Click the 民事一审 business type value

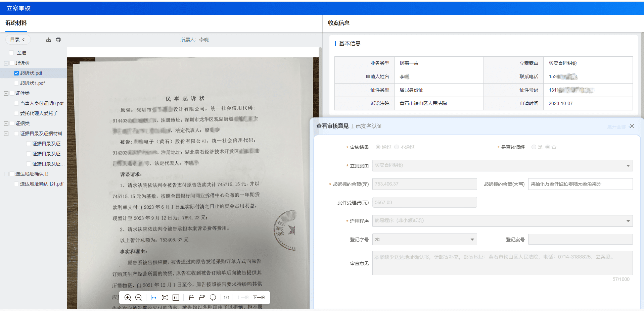click(409, 63)
